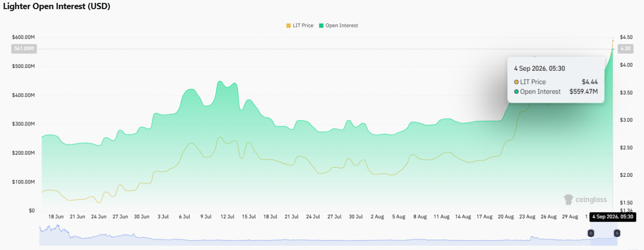Viewport: 644px width, 250px height.
Task: Click the $1.50 price axis label
Action: point(626,202)
